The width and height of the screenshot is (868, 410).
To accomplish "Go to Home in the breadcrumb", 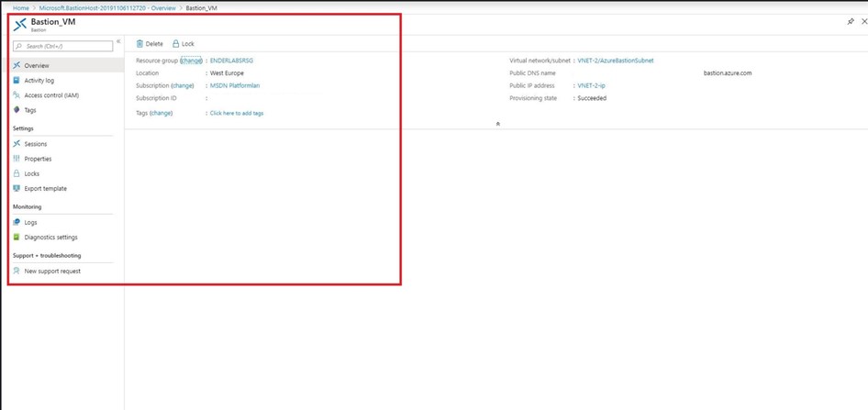I will (x=20, y=8).
